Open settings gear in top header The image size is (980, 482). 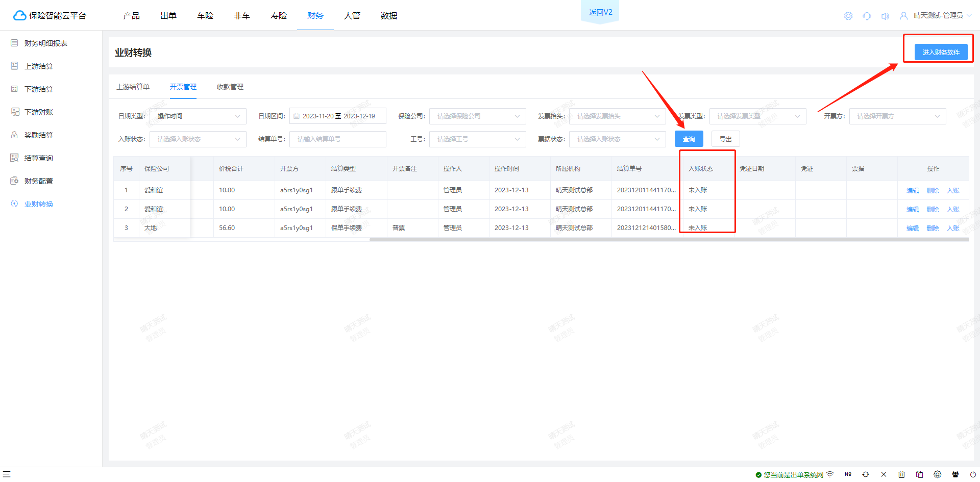(848, 16)
